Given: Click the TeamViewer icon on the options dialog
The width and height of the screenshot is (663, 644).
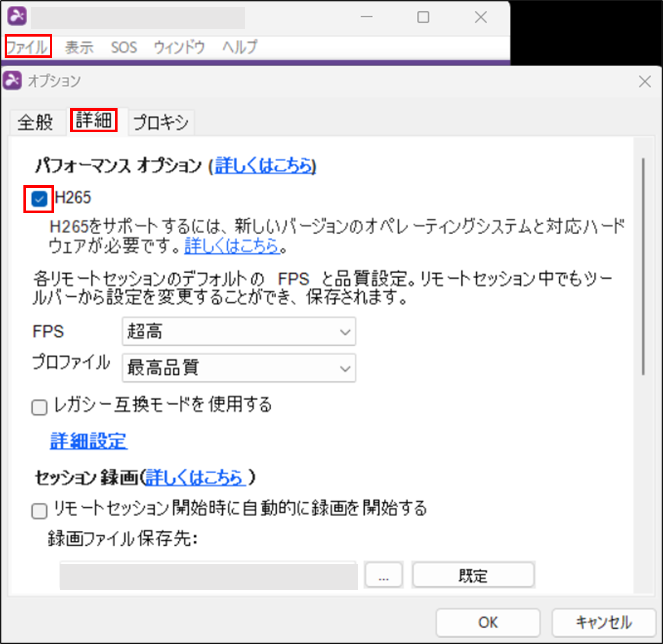Looking at the screenshot, I should click(x=13, y=81).
